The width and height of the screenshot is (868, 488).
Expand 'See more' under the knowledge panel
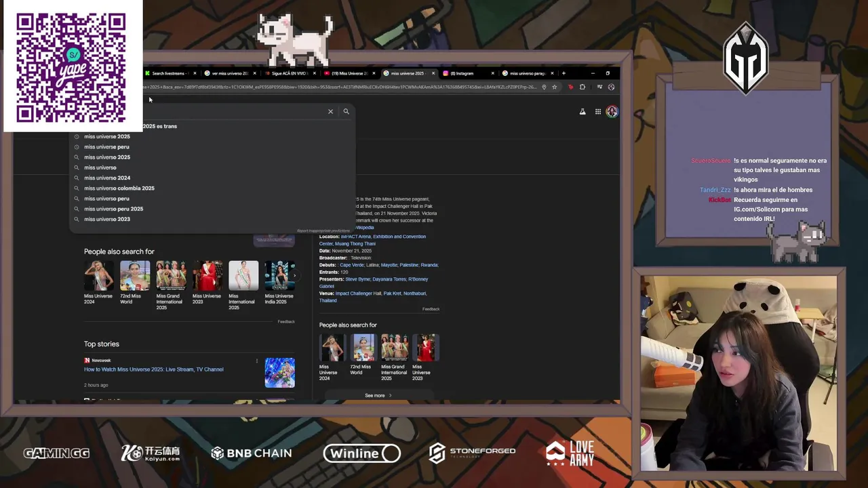[378, 395]
